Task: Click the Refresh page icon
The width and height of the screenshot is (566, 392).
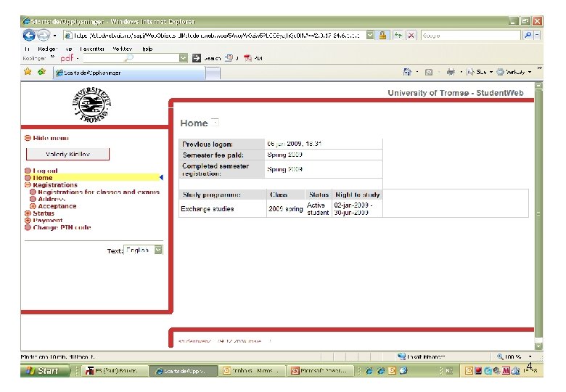Action: [398, 35]
